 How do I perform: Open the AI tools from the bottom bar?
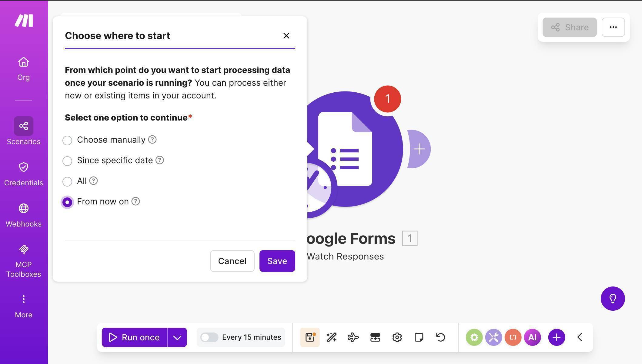[533, 337]
